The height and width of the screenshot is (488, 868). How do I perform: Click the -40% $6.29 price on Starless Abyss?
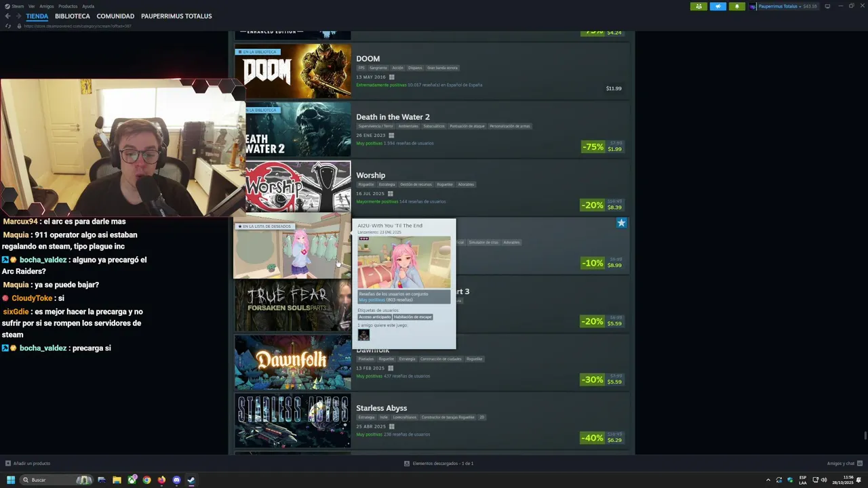pyautogui.click(x=603, y=438)
